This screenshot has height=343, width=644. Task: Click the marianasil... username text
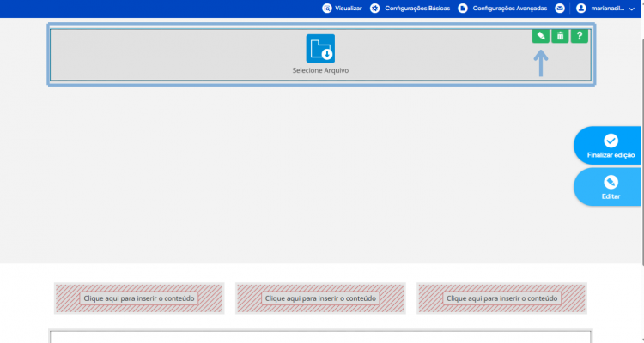point(608,9)
